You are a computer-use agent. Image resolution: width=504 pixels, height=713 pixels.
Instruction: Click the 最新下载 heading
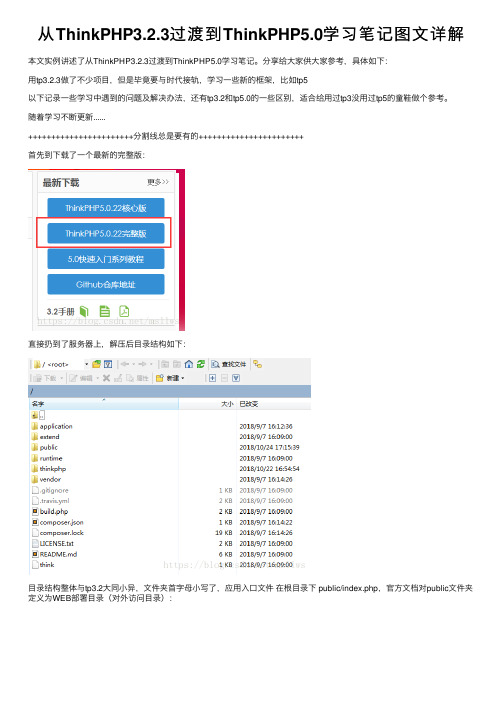pos(61,183)
